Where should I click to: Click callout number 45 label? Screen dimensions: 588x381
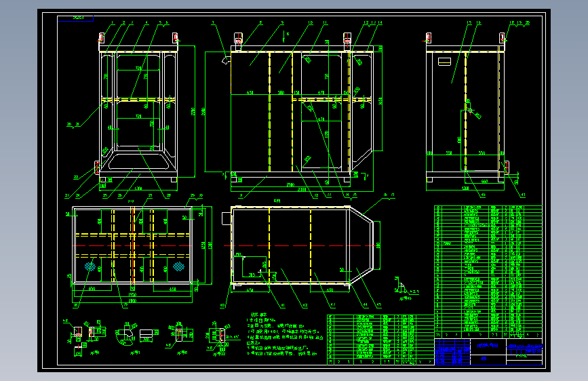coord(378,306)
